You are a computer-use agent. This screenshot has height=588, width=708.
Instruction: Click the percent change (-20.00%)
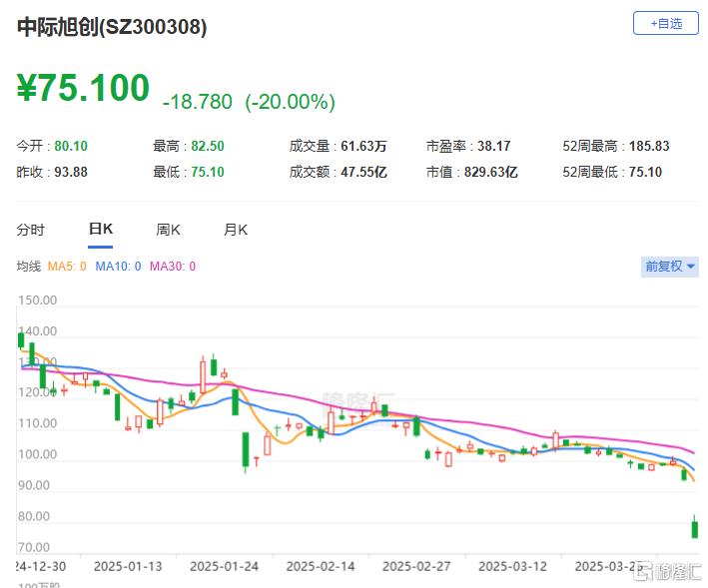click(x=290, y=102)
